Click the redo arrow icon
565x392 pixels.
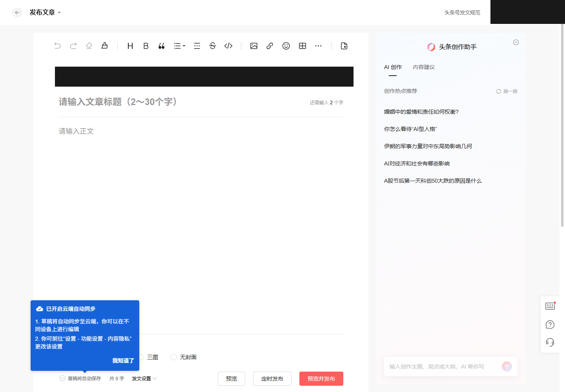coord(73,46)
